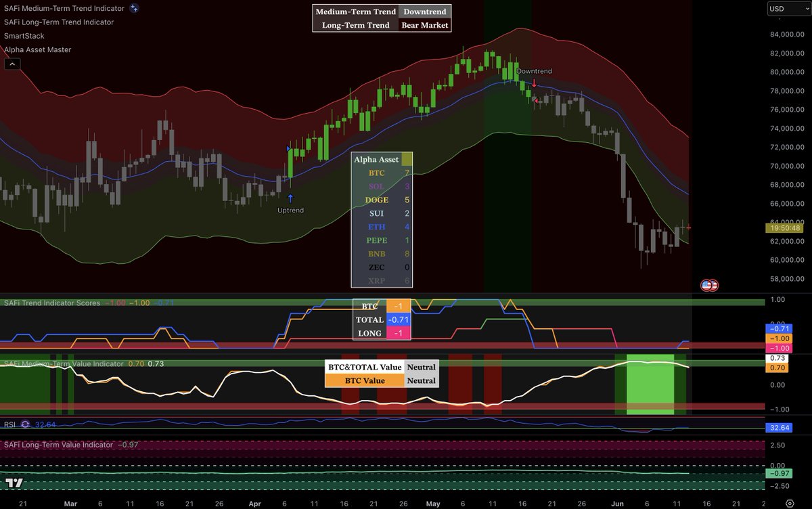Select the RSI pane title

[10, 424]
